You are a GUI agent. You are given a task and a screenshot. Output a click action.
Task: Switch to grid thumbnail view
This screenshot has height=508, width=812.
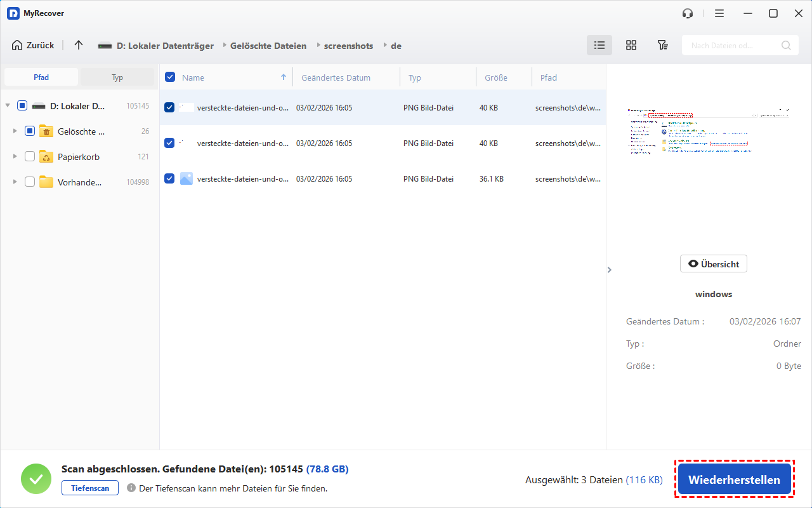click(631, 45)
